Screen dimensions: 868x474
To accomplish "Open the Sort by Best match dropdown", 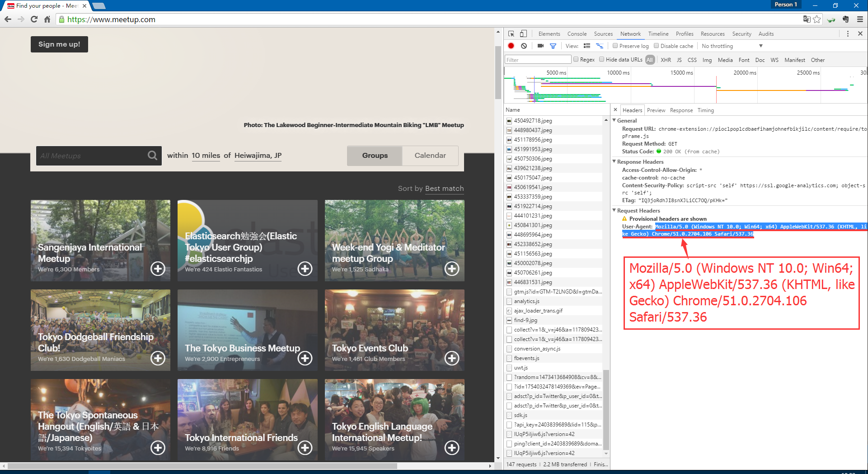I will [444, 189].
